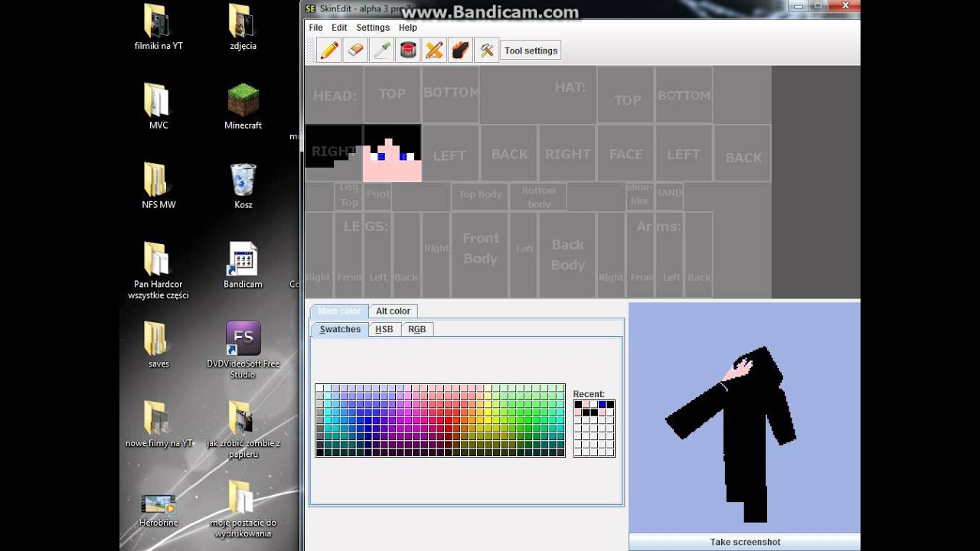Click the Take screenshot button

click(745, 542)
